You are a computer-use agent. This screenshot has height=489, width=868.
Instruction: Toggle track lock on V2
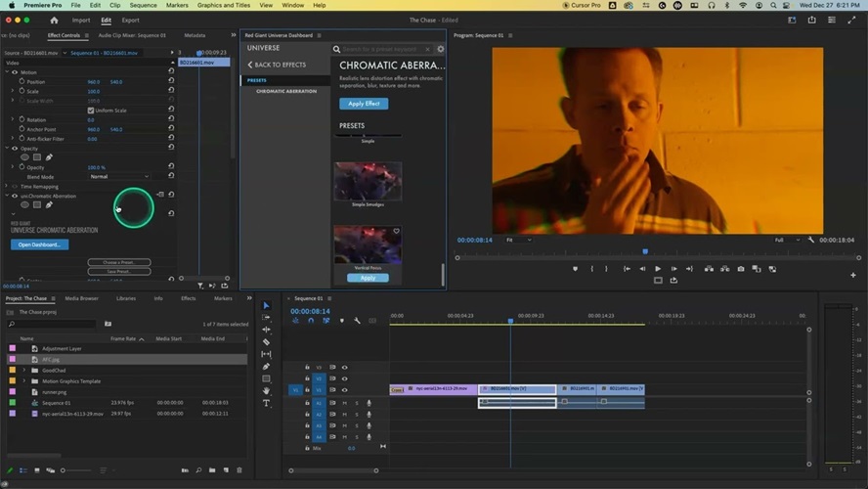click(x=307, y=378)
